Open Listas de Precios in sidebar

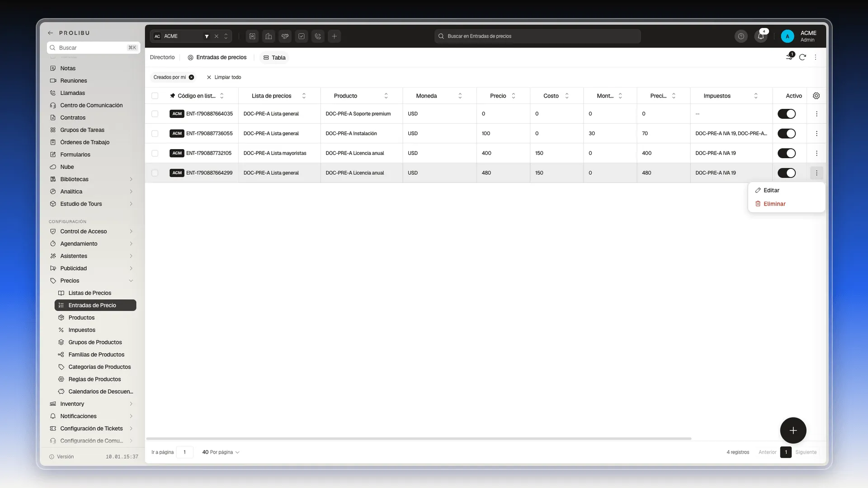coord(95,293)
